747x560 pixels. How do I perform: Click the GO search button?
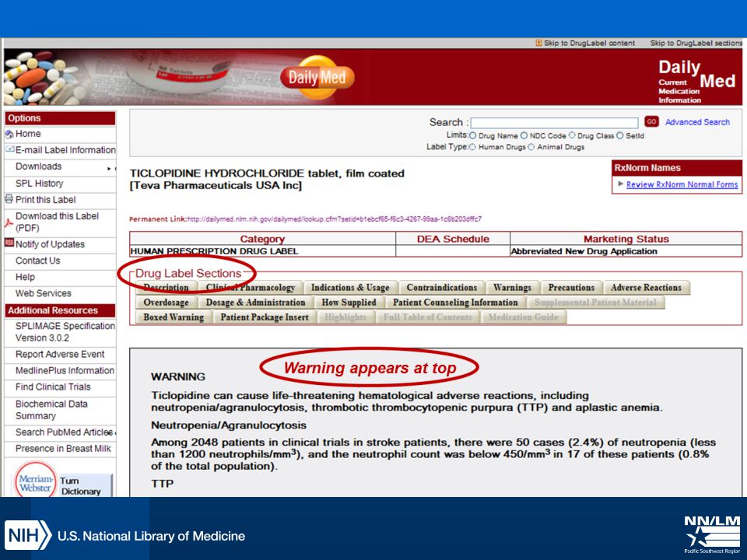651,121
